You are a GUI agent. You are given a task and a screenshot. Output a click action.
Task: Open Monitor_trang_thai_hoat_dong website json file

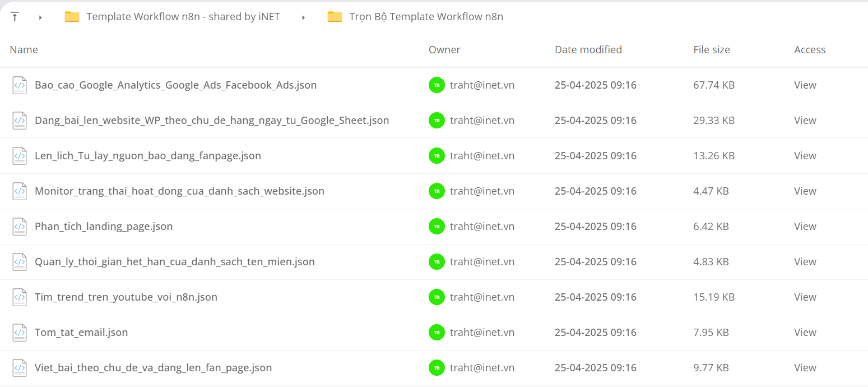pyautogui.click(x=179, y=191)
